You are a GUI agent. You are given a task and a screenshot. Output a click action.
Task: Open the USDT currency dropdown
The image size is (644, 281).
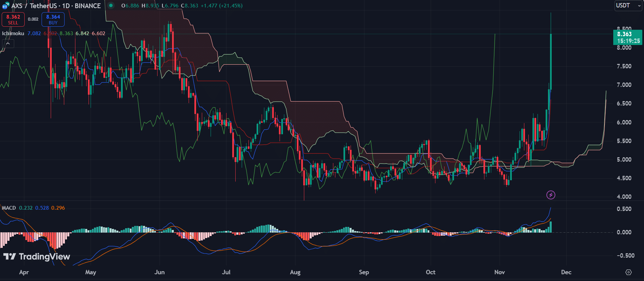628,5
